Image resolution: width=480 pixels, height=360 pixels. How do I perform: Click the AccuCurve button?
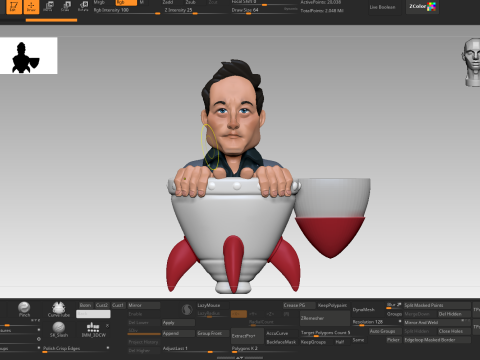[x=281, y=333]
